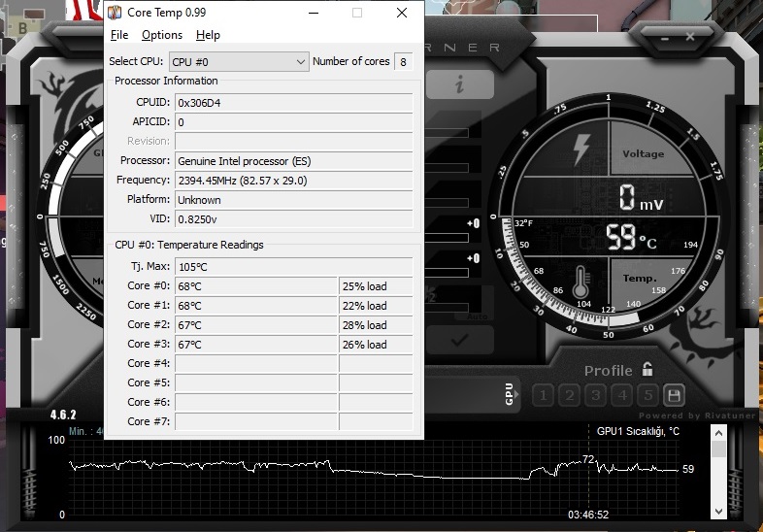Click the 59 °C temperature readout
Viewport: 763px width, 532px height.
[x=631, y=237]
